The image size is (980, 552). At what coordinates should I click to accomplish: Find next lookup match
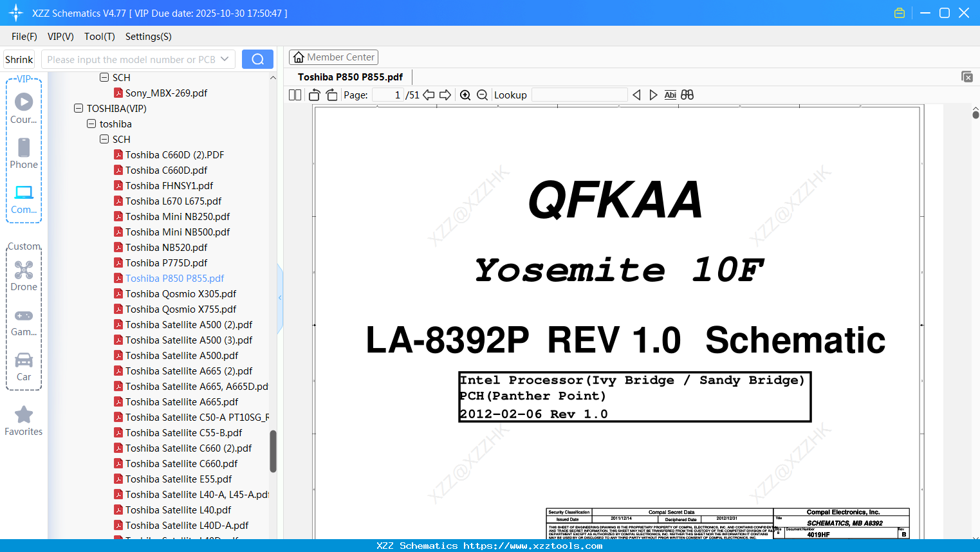(653, 95)
